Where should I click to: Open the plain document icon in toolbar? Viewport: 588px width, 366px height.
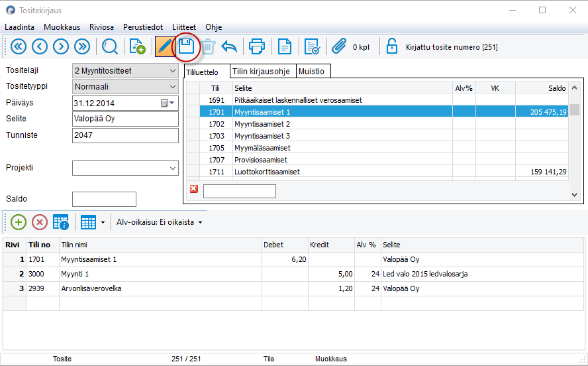point(285,47)
